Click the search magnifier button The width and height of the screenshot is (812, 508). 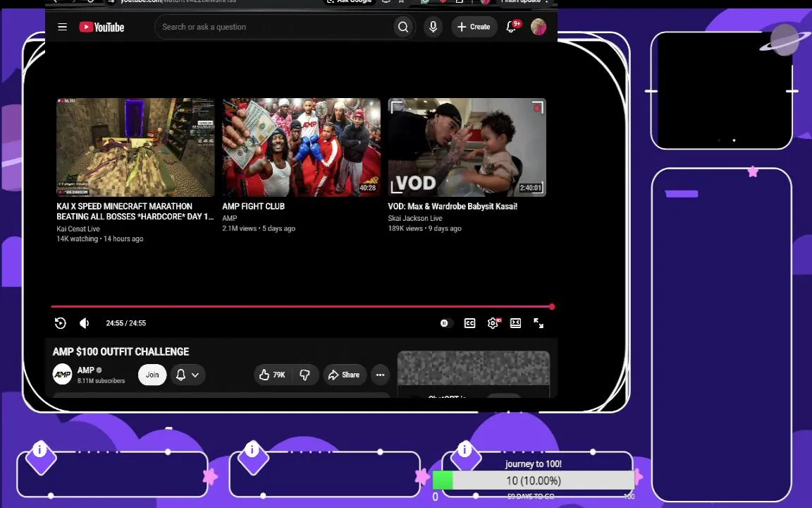coord(403,27)
